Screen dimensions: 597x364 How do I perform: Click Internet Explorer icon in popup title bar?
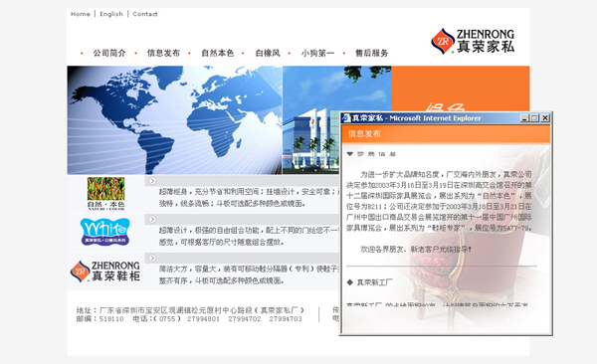coord(346,118)
